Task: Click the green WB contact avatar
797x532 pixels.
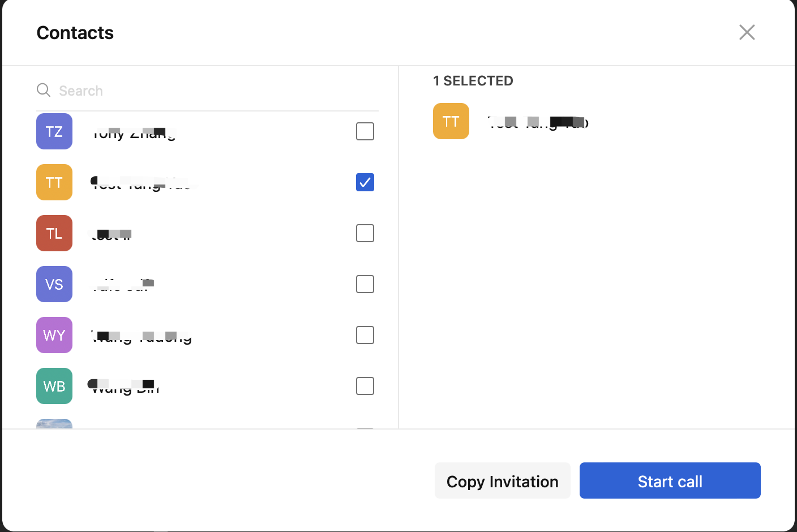Action: pos(54,386)
